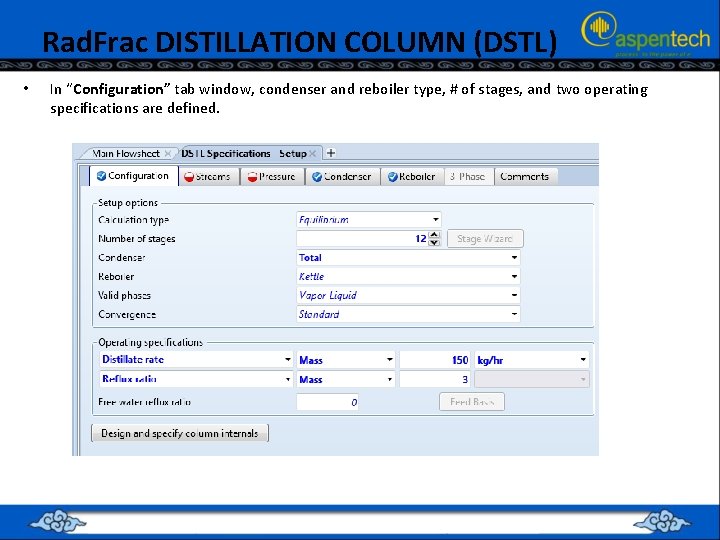Click the 'Setup options' group label

[128, 203]
